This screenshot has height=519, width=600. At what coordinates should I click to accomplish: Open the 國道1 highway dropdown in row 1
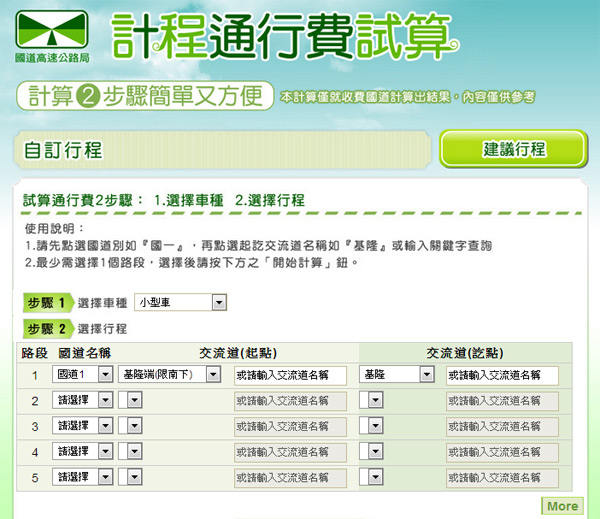tap(85, 375)
